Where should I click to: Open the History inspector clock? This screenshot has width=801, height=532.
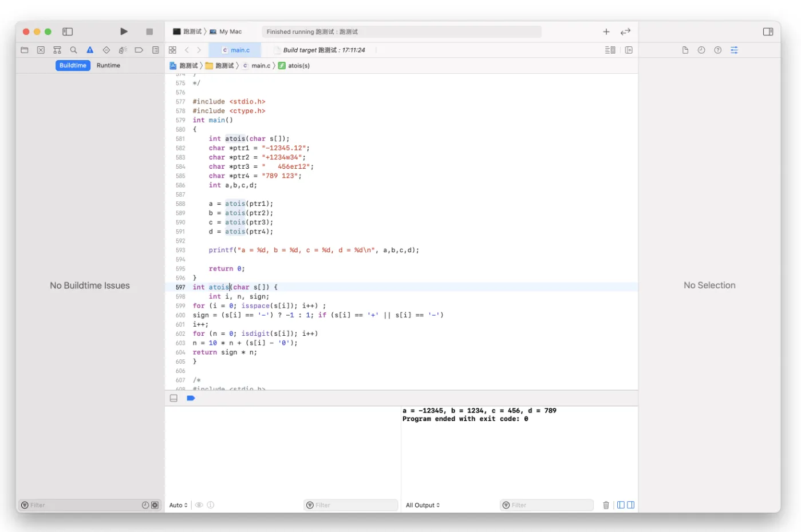701,50
